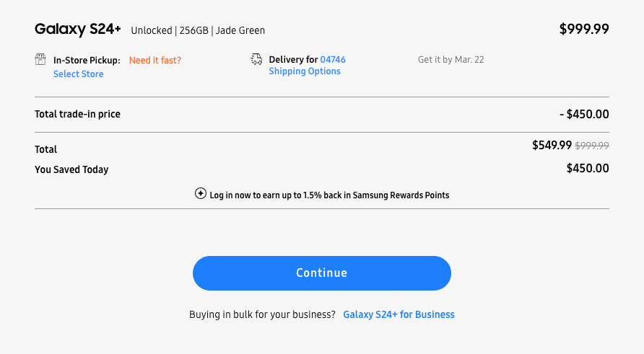Image resolution: width=644 pixels, height=354 pixels.
Task: Change the delivery ZIP code 04746
Action: [333, 60]
